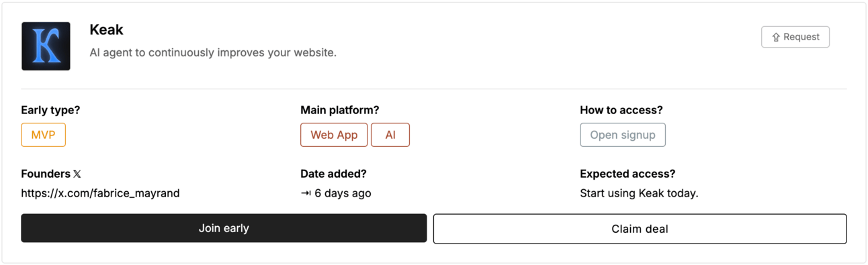Click the upload arrow icon in Request button
868x265 pixels.
[775, 38]
